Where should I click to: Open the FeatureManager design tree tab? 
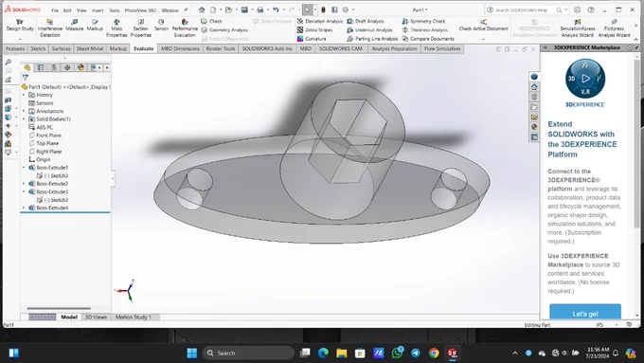click(27, 67)
